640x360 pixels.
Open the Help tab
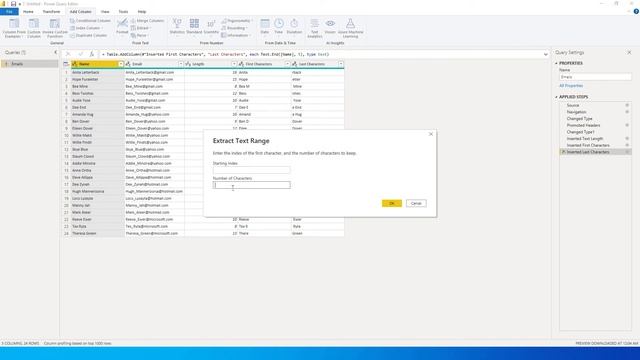click(142, 12)
